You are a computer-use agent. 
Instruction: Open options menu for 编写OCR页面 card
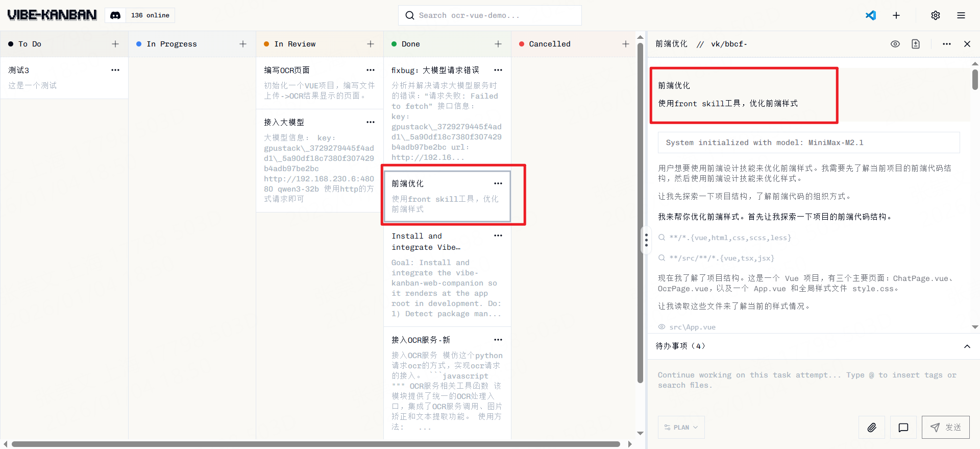point(371,70)
